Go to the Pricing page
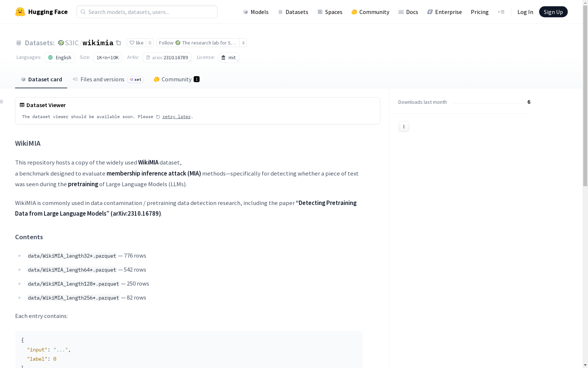This screenshot has height=368, width=588. point(480,12)
